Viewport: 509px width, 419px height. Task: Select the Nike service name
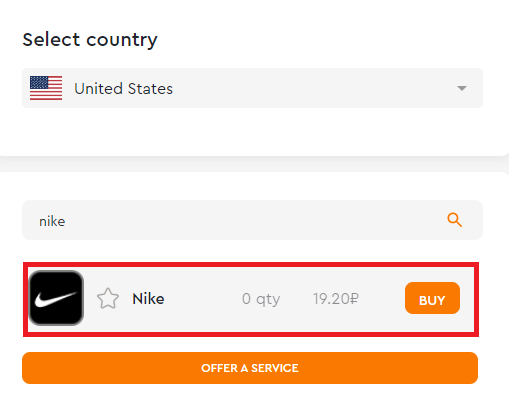coord(148,299)
